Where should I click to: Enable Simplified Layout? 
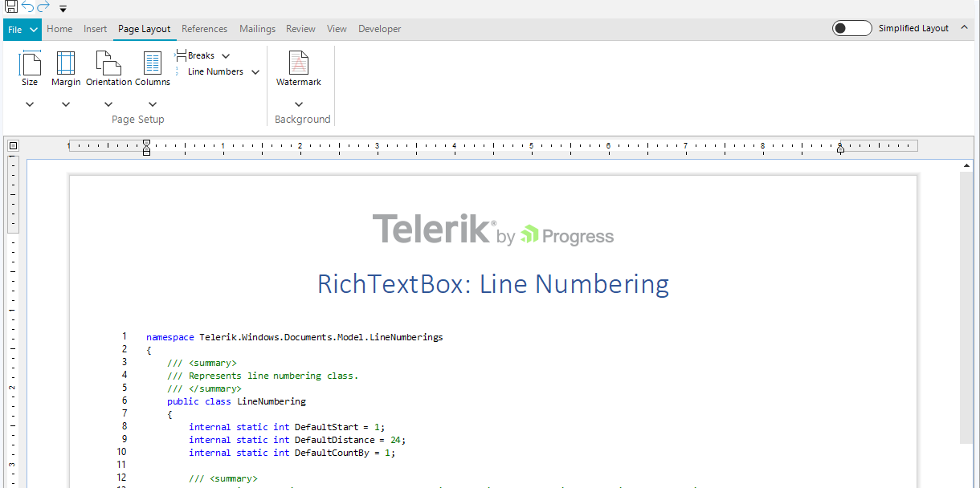pos(851,27)
